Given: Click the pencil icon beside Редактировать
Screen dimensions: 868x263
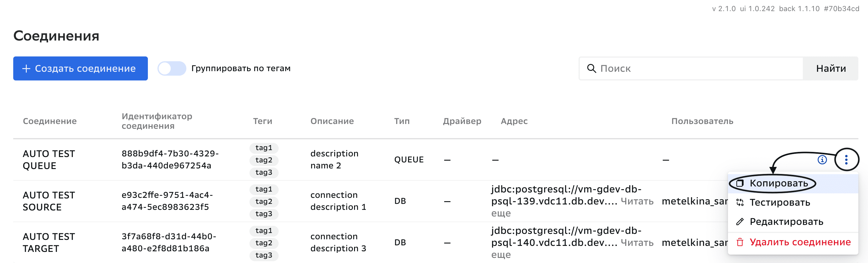Looking at the screenshot, I should (740, 222).
